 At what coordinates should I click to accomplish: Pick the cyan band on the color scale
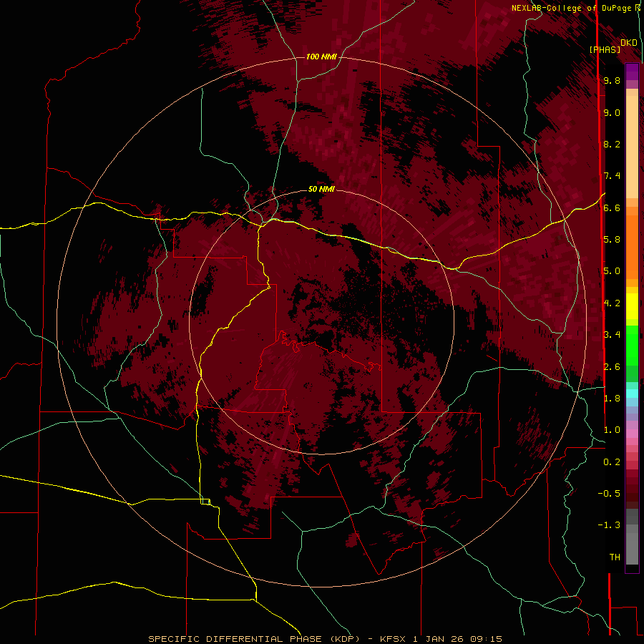632,393
